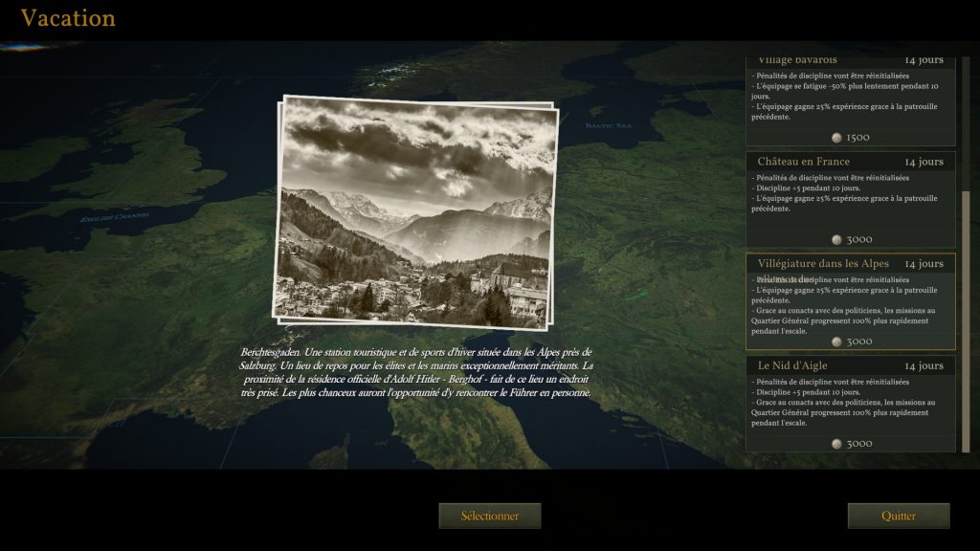This screenshot has width=980, height=551.
Task: Click the 14 jours duration of Château en France
Action: point(924,162)
